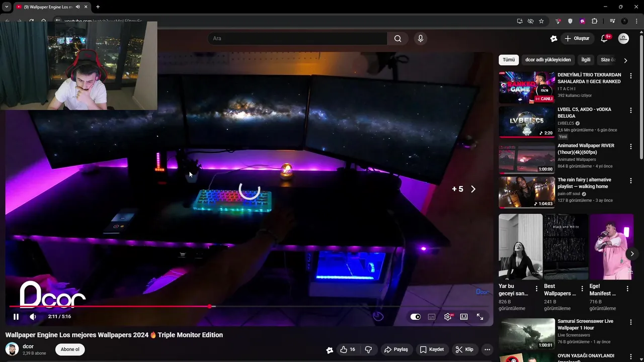This screenshot has width=644, height=362.
Task: Select the dcor adlı yükleyiciden chip
Action: click(548, 60)
